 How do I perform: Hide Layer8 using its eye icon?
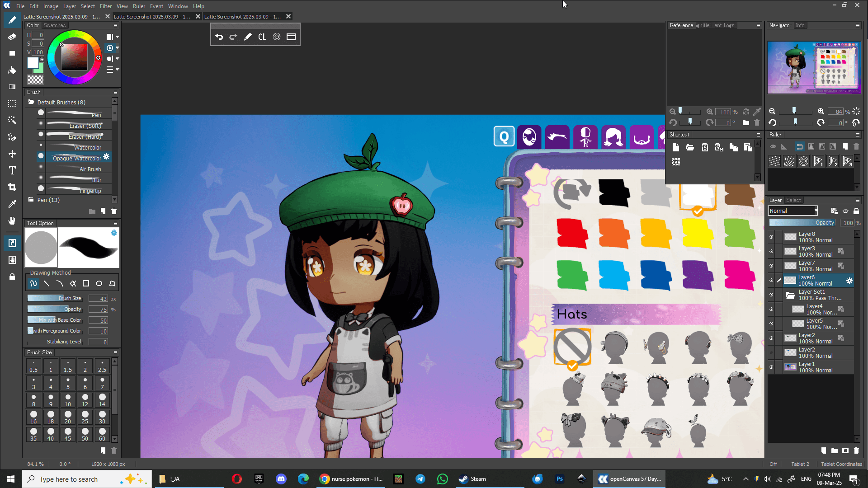pos(771,237)
